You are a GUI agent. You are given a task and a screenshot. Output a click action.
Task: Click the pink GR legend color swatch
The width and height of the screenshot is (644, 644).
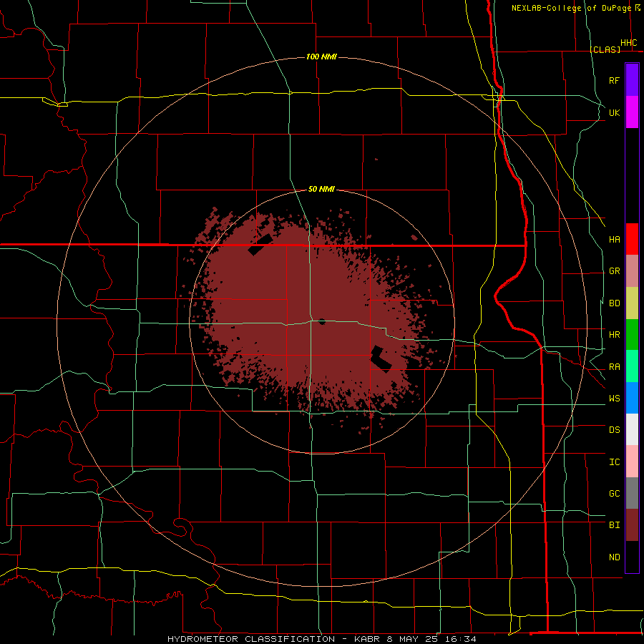point(632,271)
